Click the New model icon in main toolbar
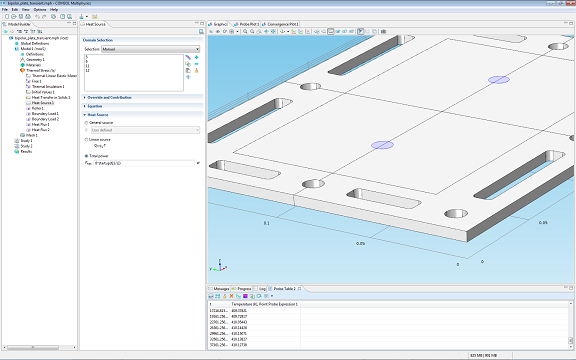 pos(7,17)
